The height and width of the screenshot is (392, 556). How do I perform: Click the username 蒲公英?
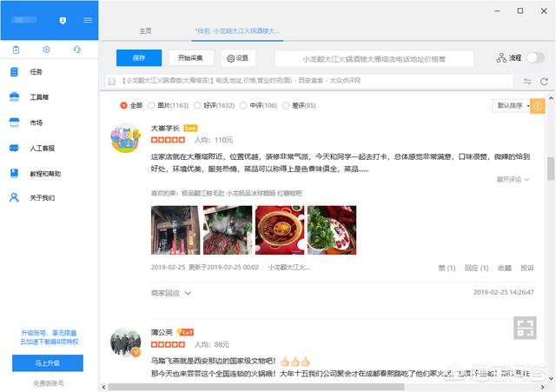pos(162,332)
